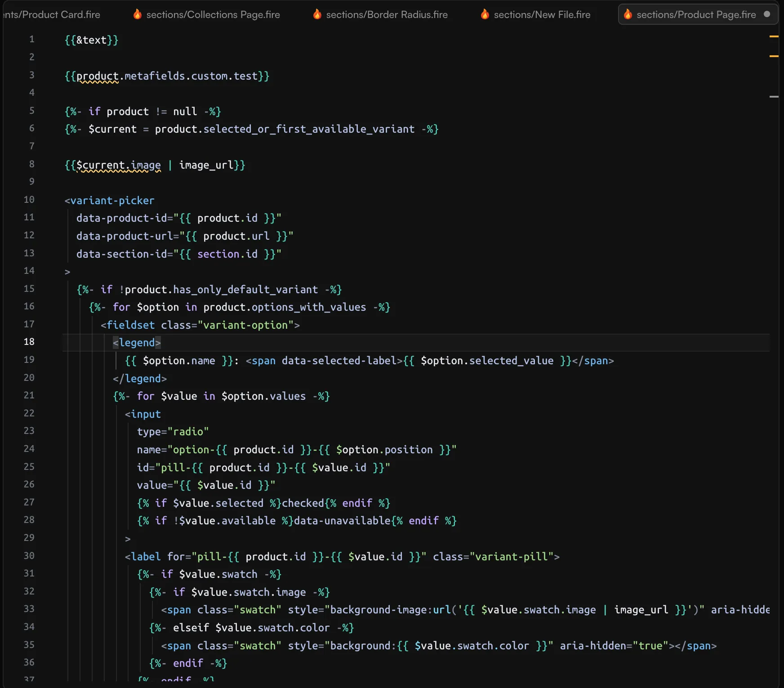
Task: Click flame icon on Product Page tab
Action: click(x=628, y=14)
